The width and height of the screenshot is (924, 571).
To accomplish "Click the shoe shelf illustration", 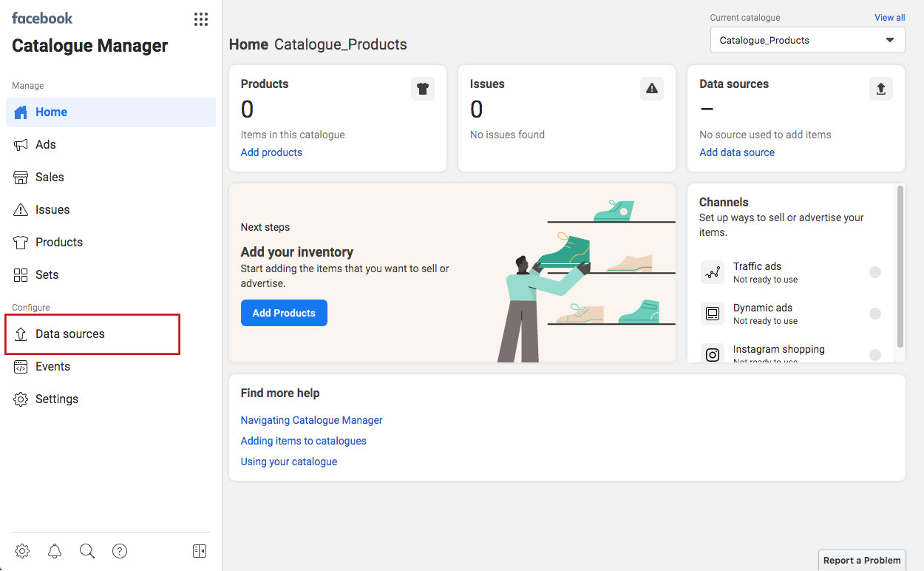I will [586, 280].
